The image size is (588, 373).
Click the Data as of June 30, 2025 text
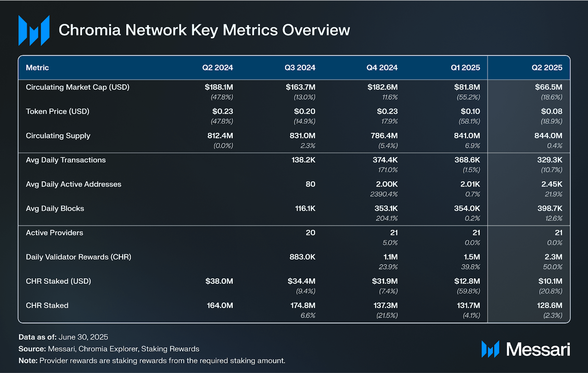click(63, 337)
